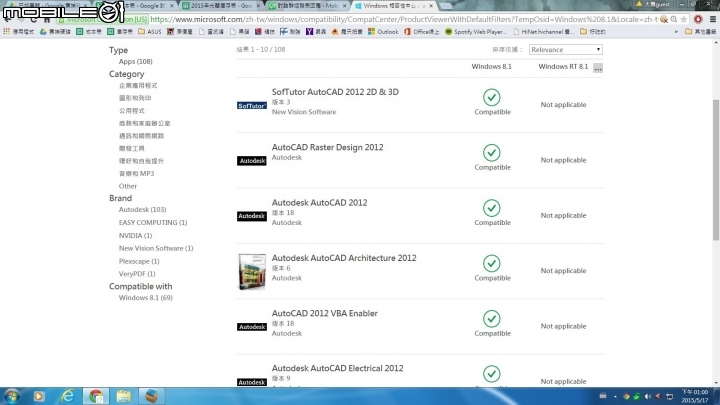Filter category by 音樂和 MP3
The width and height of the screenshot is (720, 405).
pos(136,174)
